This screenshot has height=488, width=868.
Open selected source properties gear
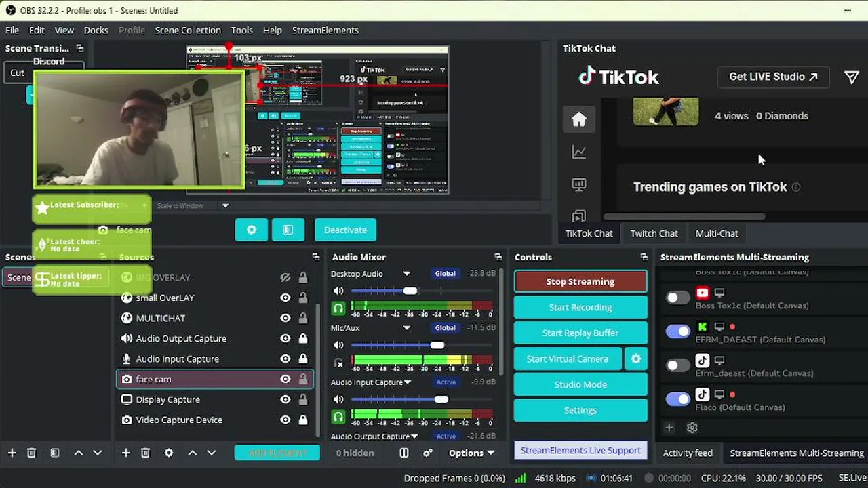[169, 453]
